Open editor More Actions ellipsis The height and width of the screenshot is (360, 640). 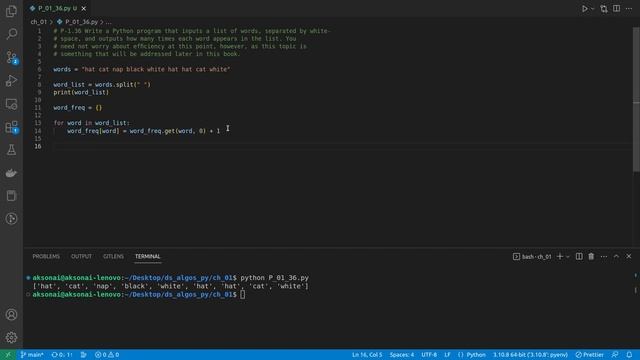pos(629,9)
